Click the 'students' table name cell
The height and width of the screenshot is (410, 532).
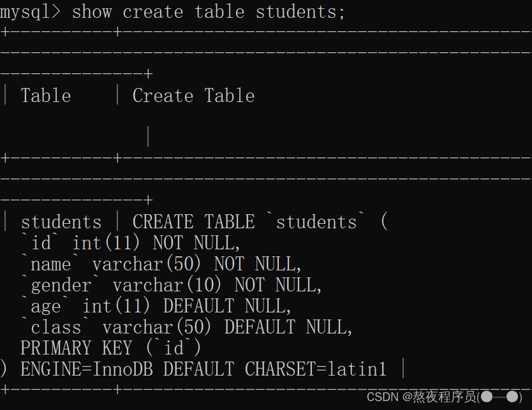[61, 222]
